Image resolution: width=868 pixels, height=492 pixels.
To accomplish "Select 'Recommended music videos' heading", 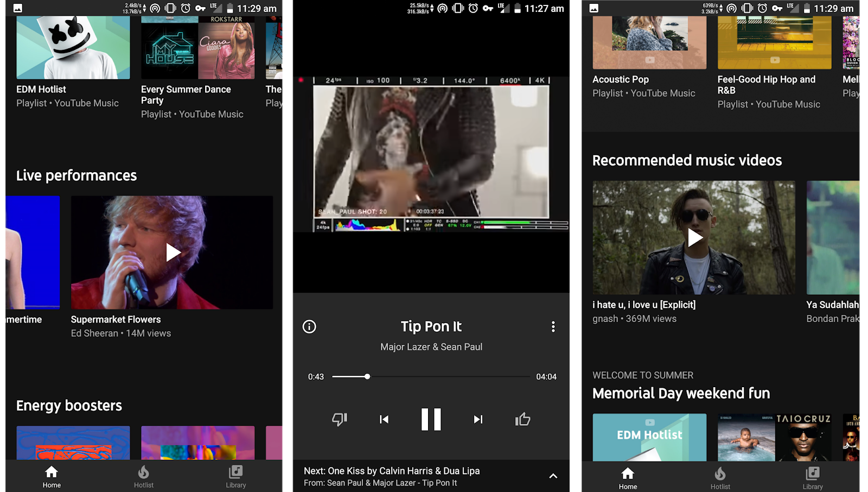I will click(687, 160).
